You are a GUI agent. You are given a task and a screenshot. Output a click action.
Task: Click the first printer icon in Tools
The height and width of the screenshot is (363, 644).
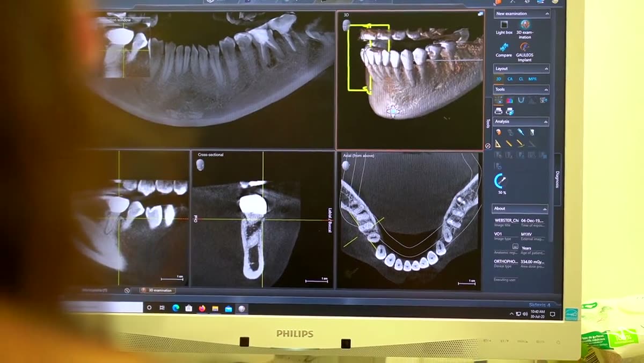(499, 111)
